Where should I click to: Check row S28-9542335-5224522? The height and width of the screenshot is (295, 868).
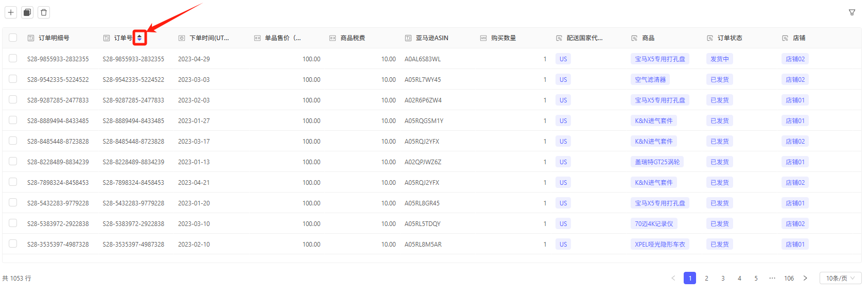pyautogui.click(x=13, y=79)
